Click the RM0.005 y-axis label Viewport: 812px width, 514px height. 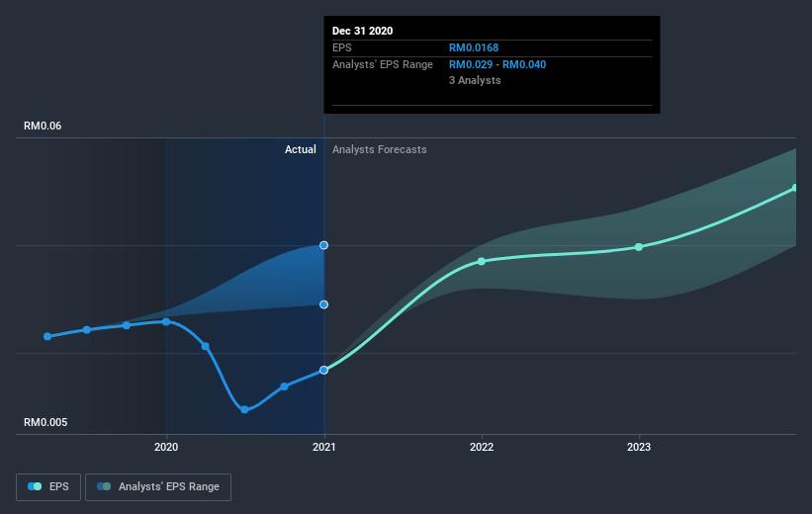click(x=45, y=422)
